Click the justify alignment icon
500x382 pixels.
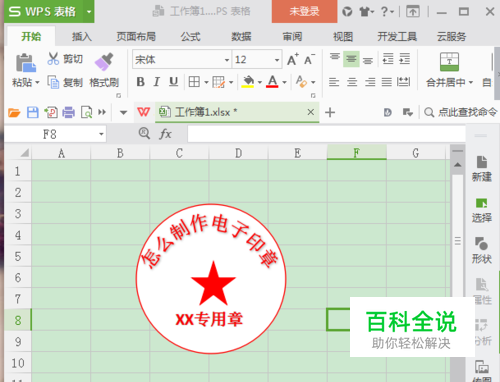coord(387,82)
